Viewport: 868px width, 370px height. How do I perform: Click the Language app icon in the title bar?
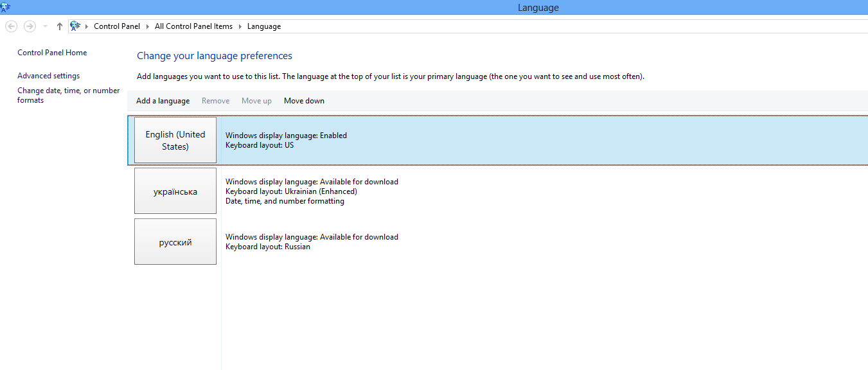6,7
